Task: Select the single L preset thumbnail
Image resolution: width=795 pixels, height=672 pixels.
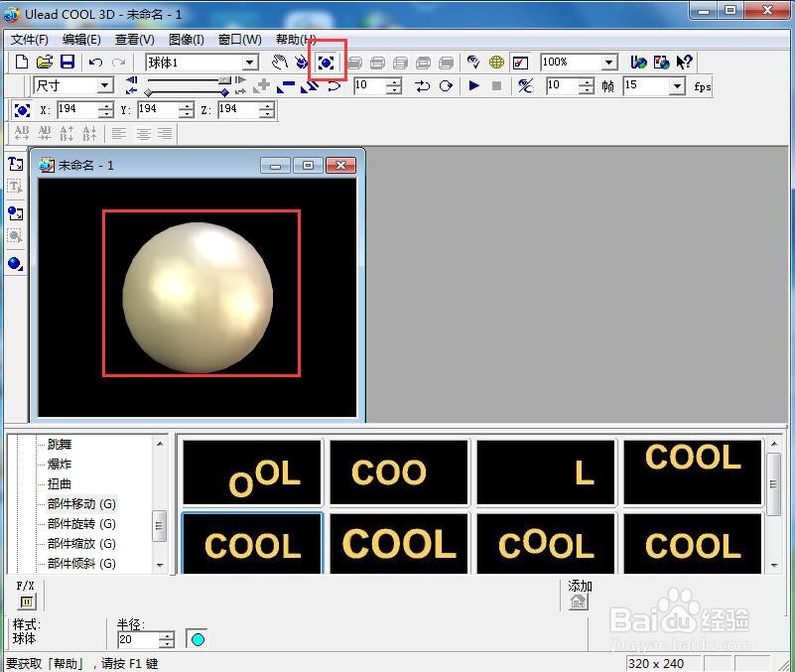Action: [x=546, y=472]
